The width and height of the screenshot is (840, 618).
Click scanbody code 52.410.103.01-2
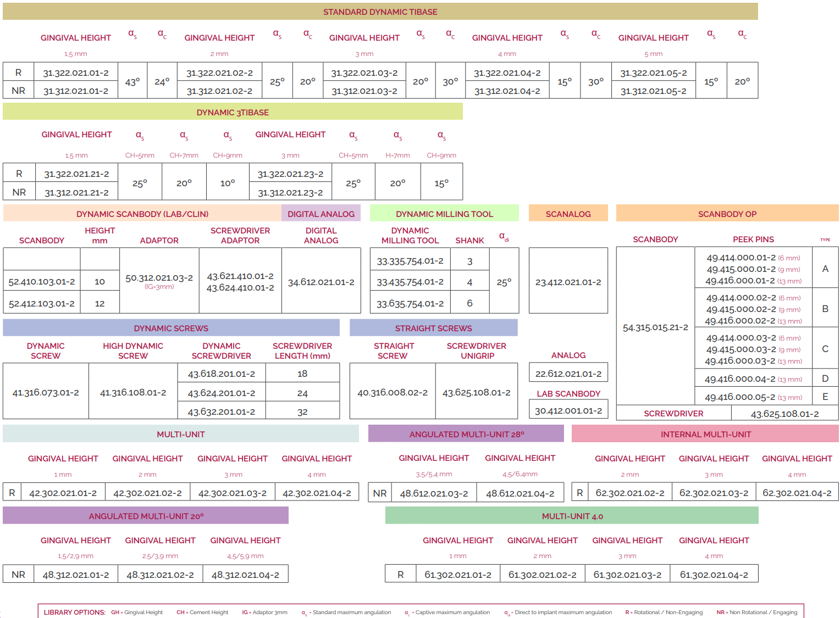click(42, 281)
